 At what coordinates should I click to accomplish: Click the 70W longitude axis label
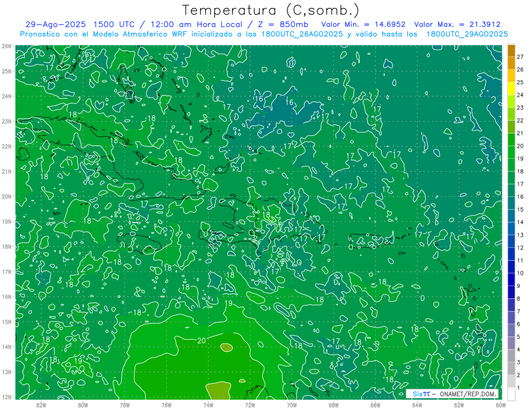click(292, 405)
